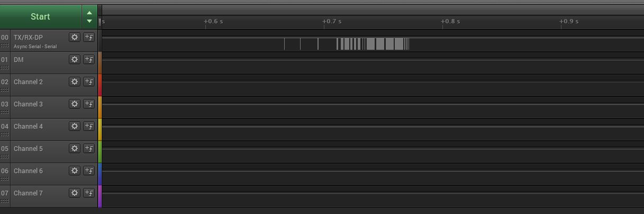This screenshot has width=644, height=214.
Task: Open settings gear for Channel 4
Action: 75,126
